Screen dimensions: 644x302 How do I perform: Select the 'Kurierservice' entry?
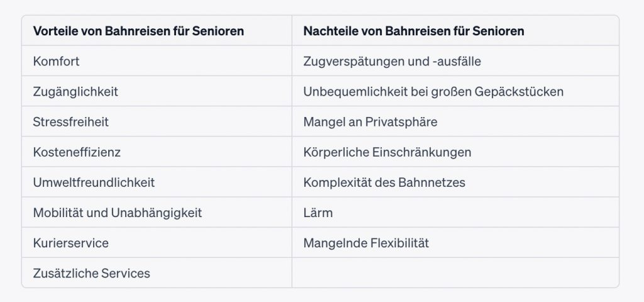(70, 243)
